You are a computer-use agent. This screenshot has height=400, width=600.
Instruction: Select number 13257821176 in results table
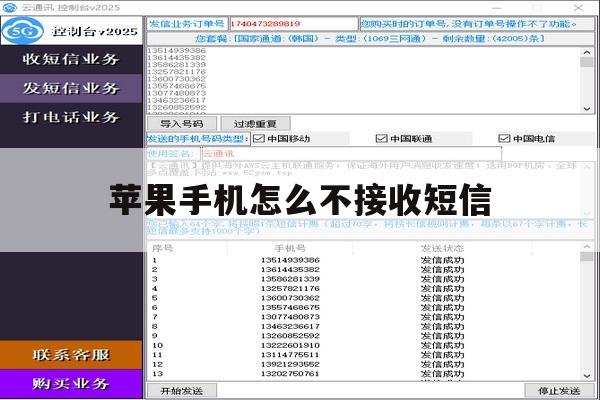pos(290,289)
